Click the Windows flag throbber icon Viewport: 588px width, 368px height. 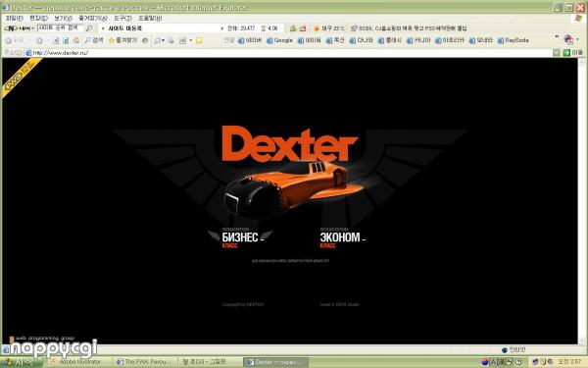[578, 19]
